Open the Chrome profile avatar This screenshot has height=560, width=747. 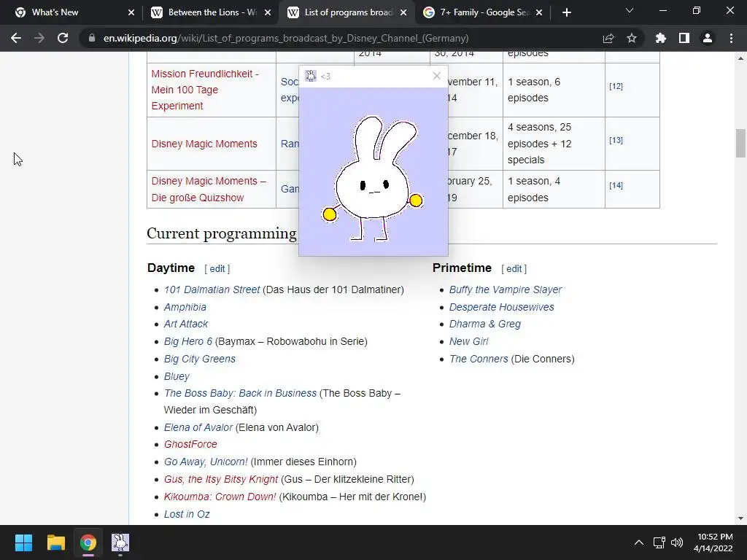[x=708, y=38]
